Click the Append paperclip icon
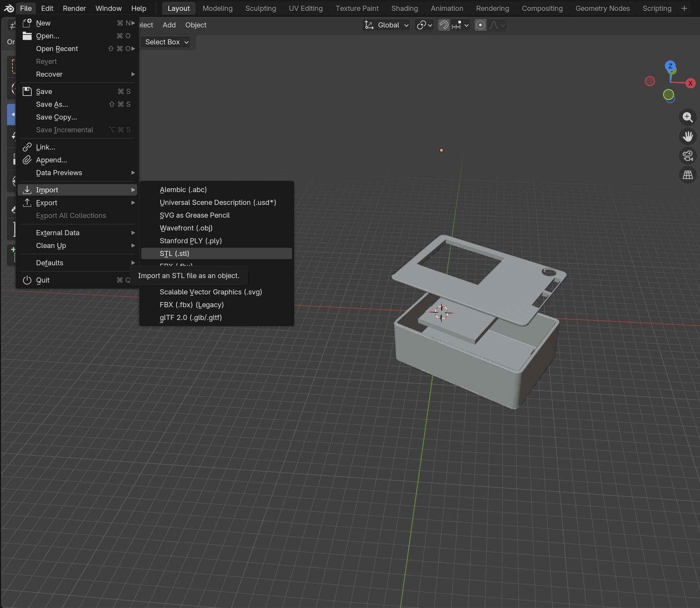The height and width of the screenshot is (608, 700). point(27,160)
